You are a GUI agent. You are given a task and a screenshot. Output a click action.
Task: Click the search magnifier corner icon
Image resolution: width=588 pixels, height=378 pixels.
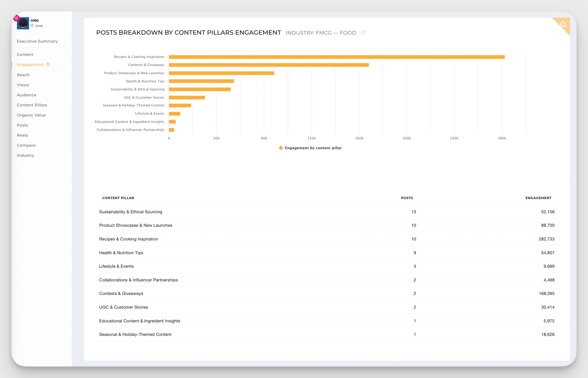[x=563, y=24]
